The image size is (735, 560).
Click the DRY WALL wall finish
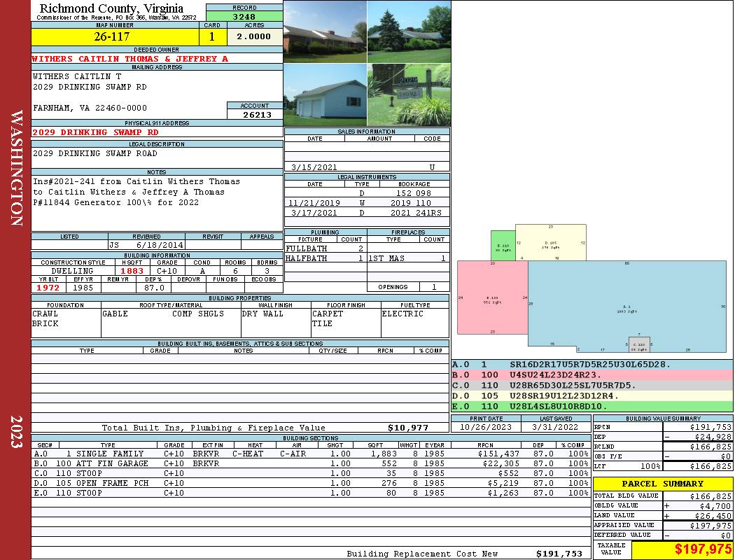point(262,314)
